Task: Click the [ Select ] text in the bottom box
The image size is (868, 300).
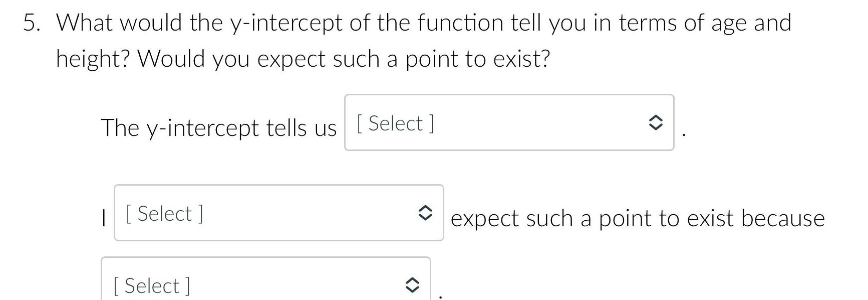Action: coord(151,285)
